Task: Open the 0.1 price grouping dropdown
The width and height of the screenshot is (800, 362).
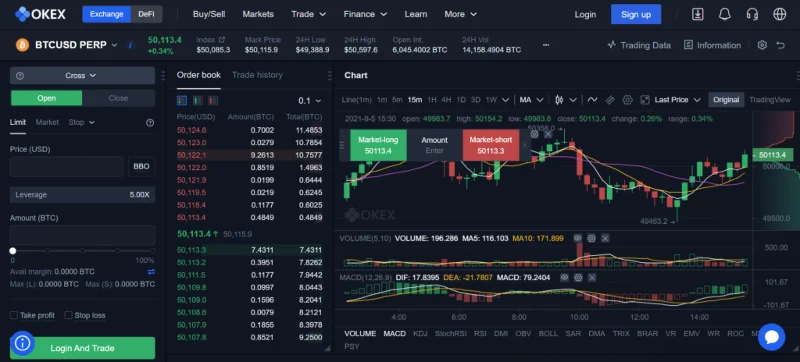Action: click(x=310, y=101)
